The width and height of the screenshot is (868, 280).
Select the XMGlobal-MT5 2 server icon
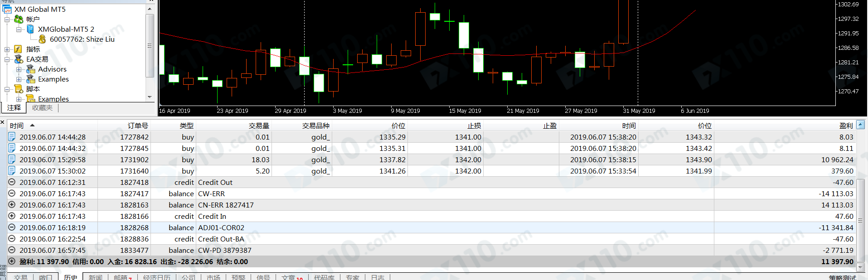(30, 29)
